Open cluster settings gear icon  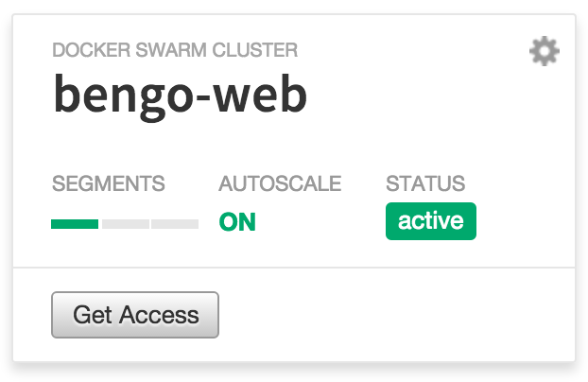point(545,51)
